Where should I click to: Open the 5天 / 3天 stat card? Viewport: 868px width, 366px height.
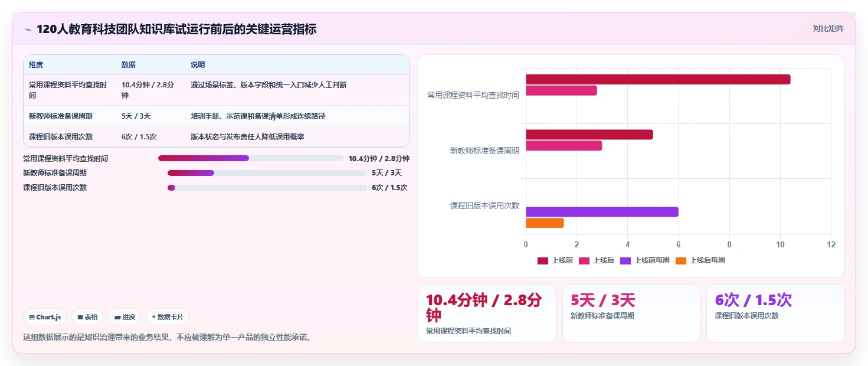point(631,313)
